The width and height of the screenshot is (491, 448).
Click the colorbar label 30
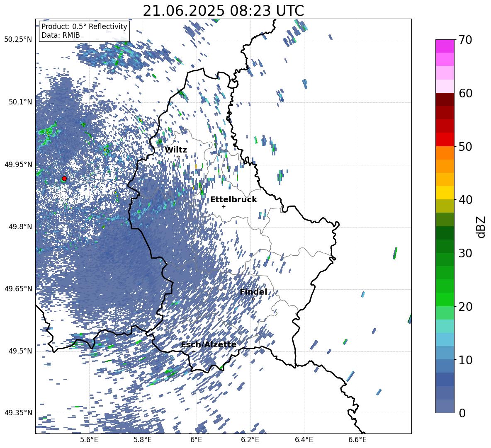click(465, 253)
